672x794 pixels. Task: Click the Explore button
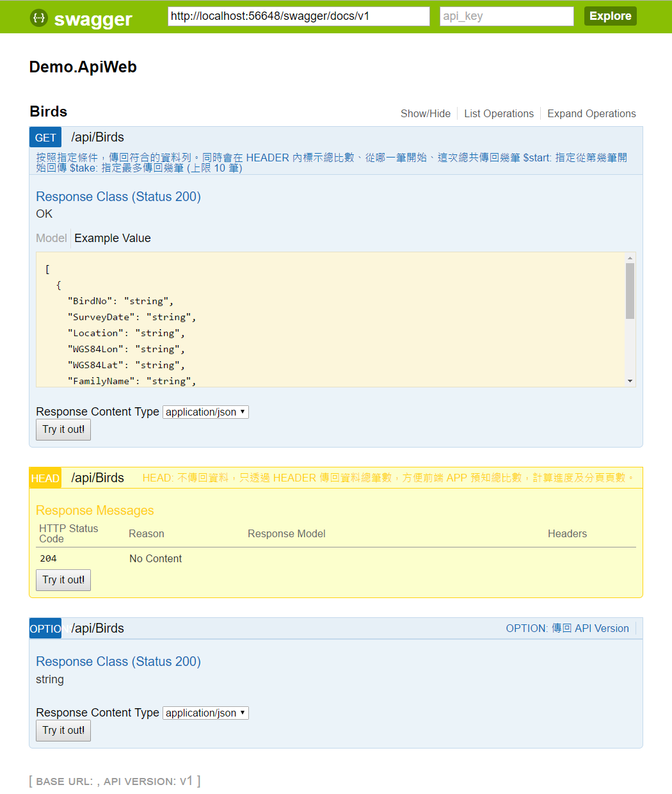coord(609,15)
